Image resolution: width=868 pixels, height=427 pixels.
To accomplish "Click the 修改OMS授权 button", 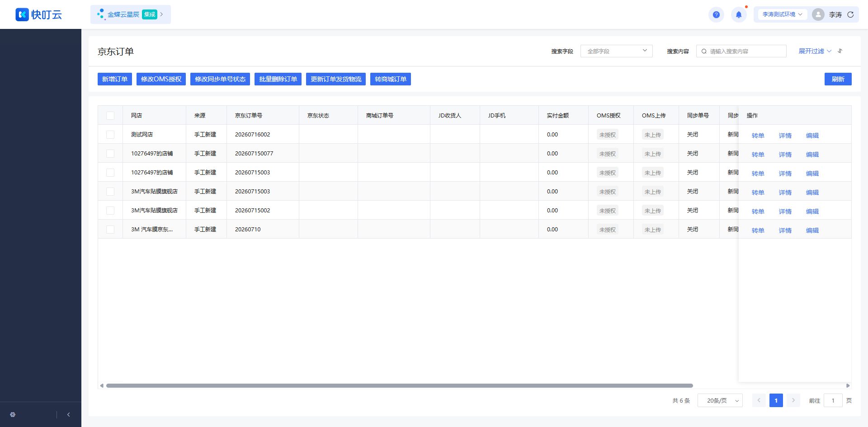I will (161, 79).
